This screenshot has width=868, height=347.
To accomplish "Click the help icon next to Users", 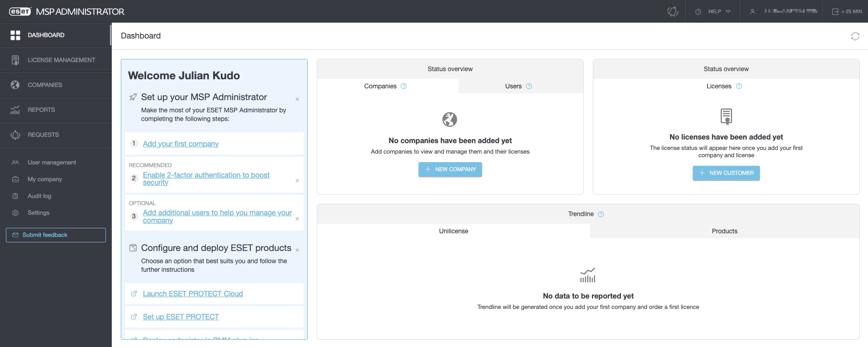I will tap(529, 86).
